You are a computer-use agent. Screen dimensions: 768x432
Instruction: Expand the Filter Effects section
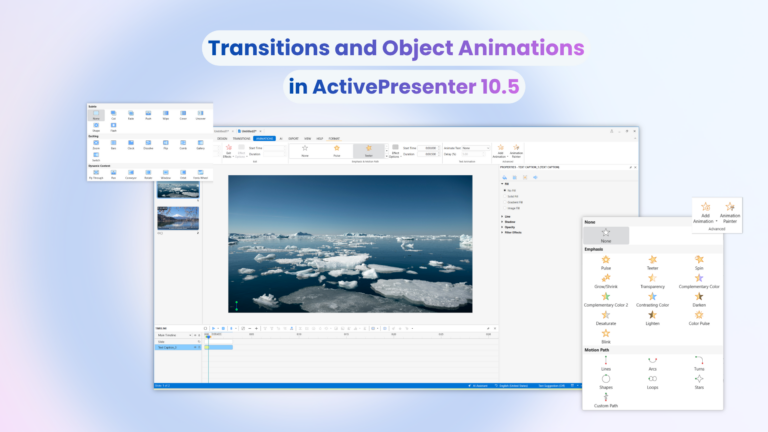tap(503, 232)
